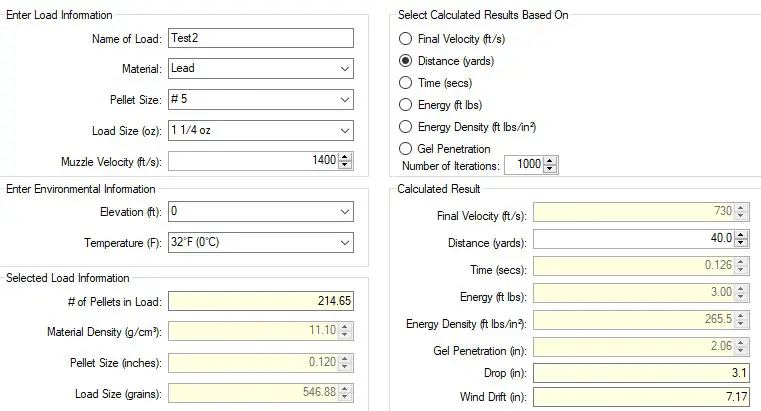Increase Number of Iterations with up arrow

pos(550,161)
